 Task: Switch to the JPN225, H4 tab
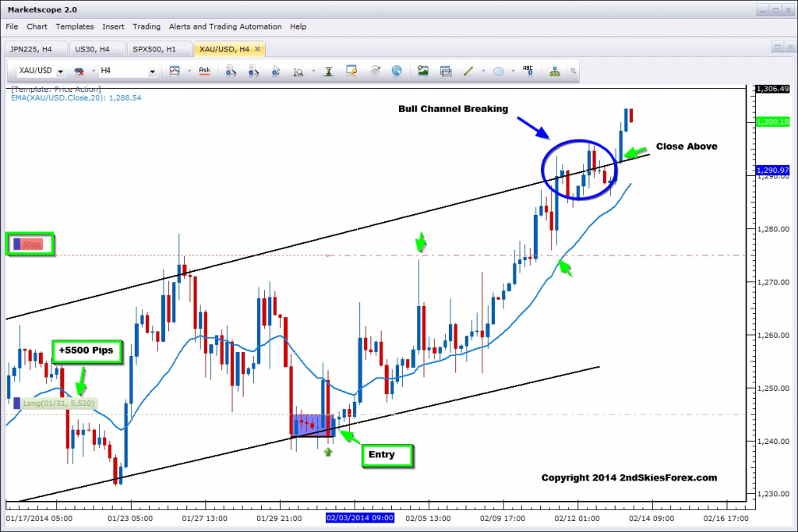pyautogui.click(x=34, y=49)
